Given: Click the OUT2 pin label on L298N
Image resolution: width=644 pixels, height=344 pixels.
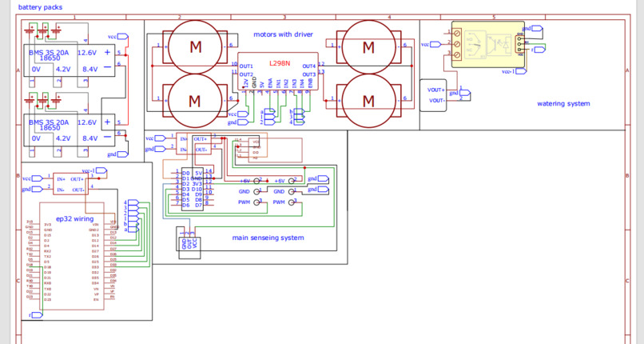Looking at the screenshot, I should tap(246, 74).
